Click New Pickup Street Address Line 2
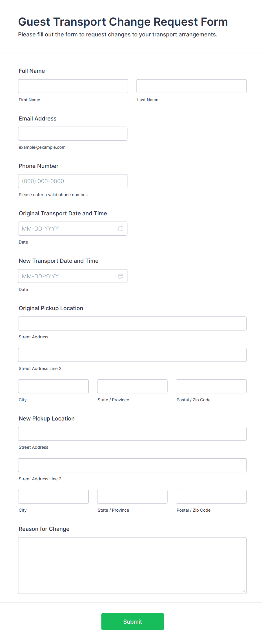The width and height of the screenshot is (262, 644). [132, 465]
